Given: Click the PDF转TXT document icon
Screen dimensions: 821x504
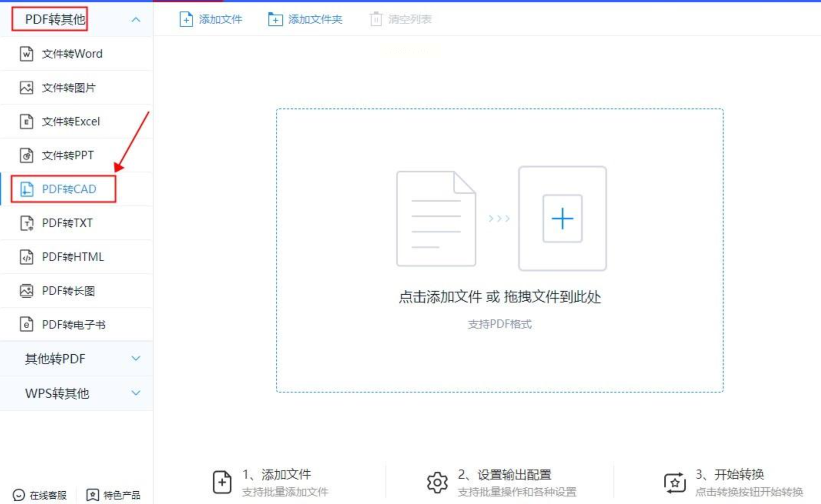Looking at the screenshot, I should [26, 223].
